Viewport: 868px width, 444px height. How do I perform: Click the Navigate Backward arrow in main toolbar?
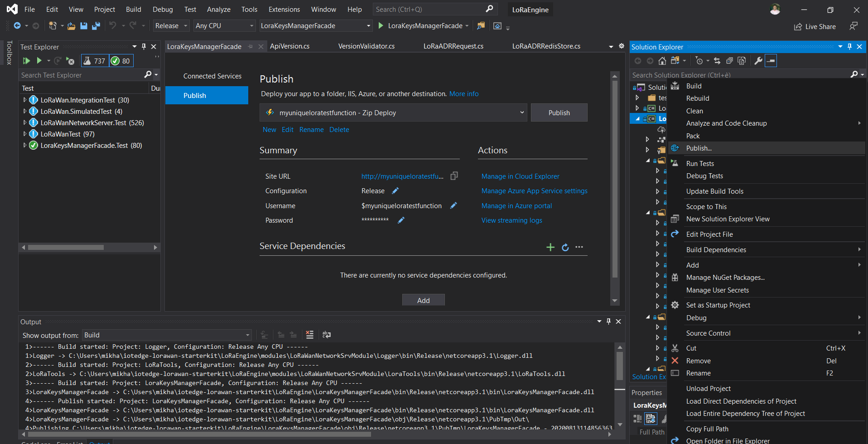17,26
